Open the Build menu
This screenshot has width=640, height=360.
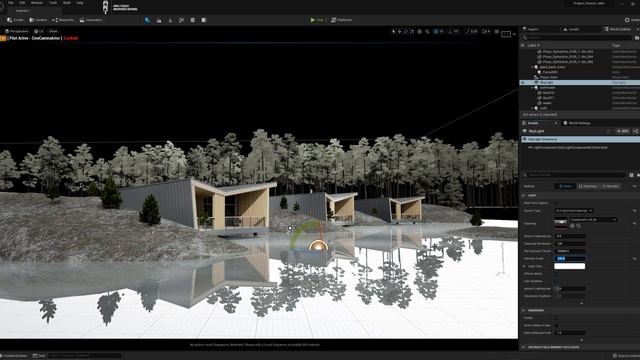point(67,2)
